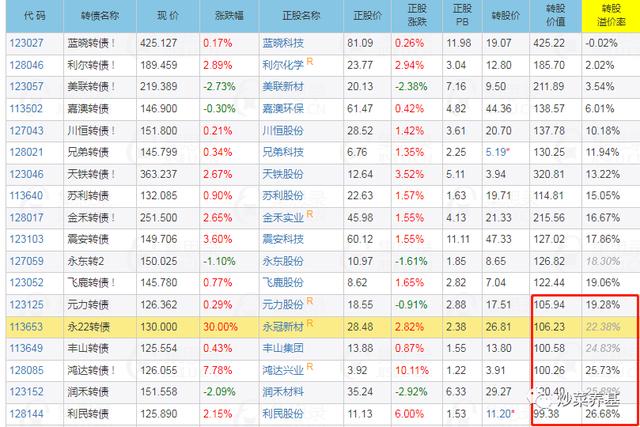Click the R margin icon beside 鸿达兴业
This screenshot has height=427, width=640.
tap(310, 367)
